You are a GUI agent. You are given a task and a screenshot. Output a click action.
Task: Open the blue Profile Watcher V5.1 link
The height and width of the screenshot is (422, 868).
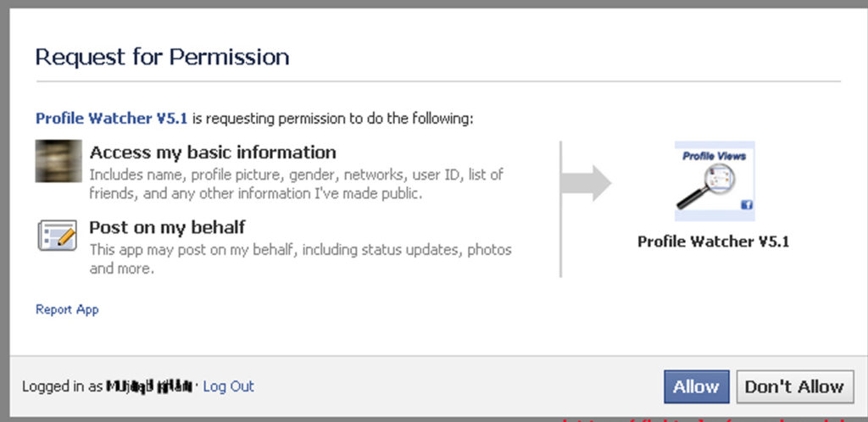(x=111, y=118)
